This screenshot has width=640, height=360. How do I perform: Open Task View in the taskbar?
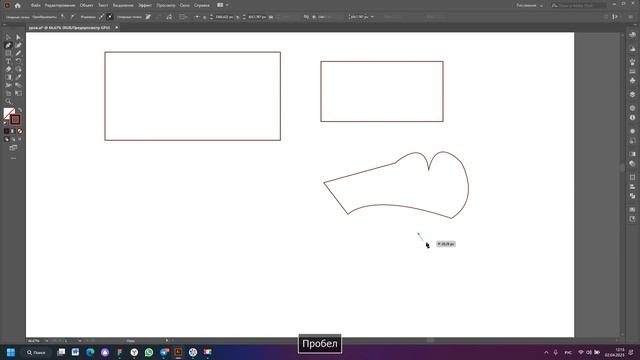click(x=61, y=352)
